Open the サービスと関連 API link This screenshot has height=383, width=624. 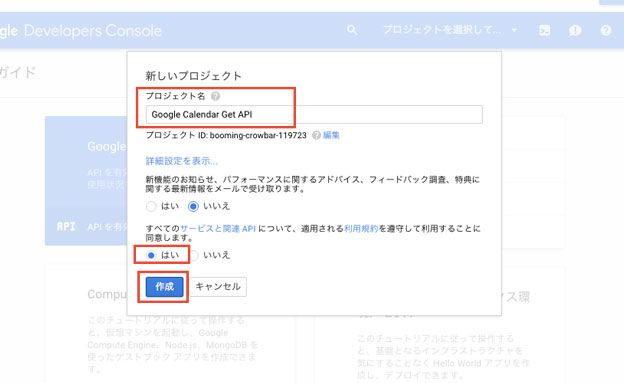218,229
